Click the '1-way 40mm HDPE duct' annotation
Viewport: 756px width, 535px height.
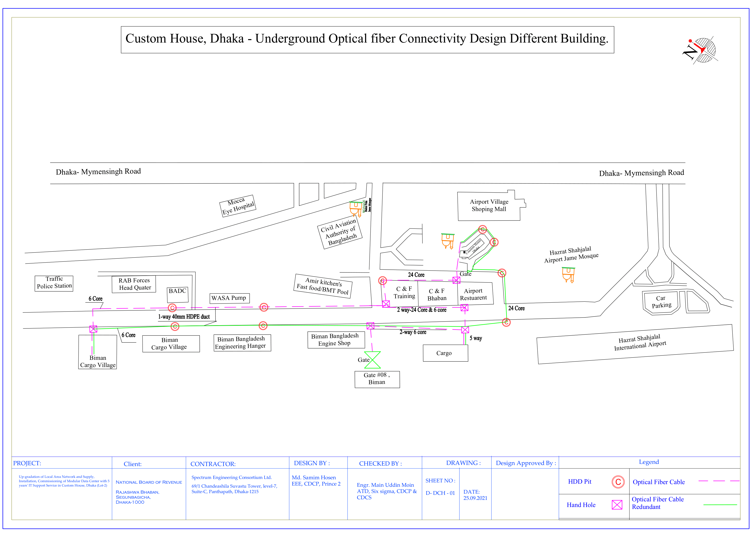[x=184, y=317]
